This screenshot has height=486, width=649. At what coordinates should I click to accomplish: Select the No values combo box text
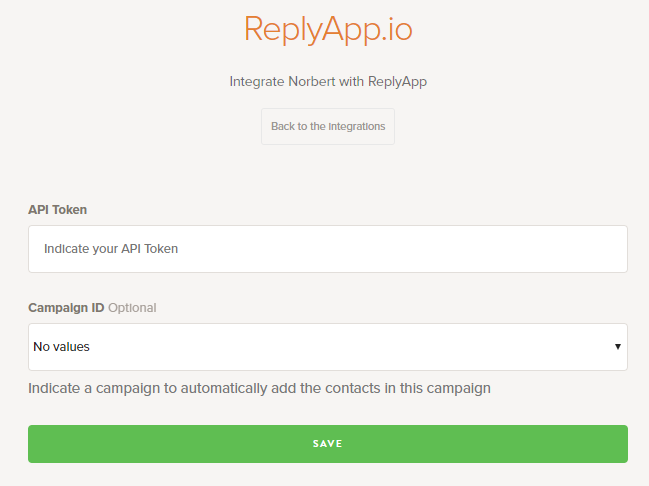coord(62,347)
